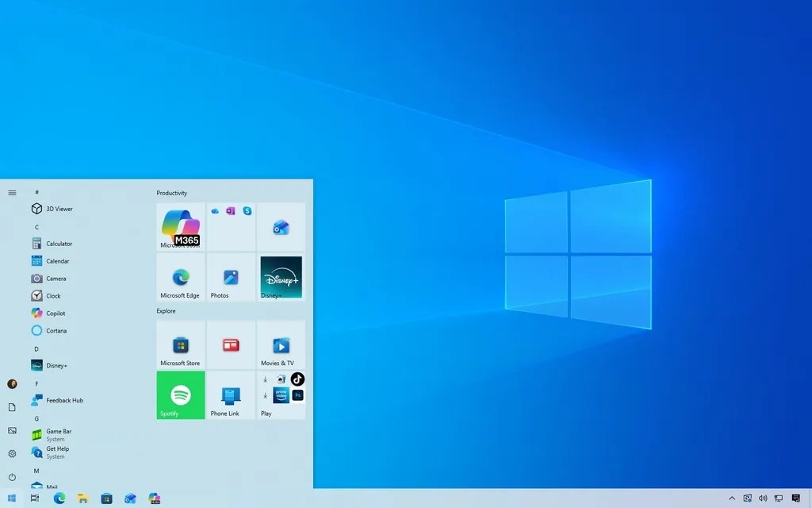Open the red News tile

[231, 344]
